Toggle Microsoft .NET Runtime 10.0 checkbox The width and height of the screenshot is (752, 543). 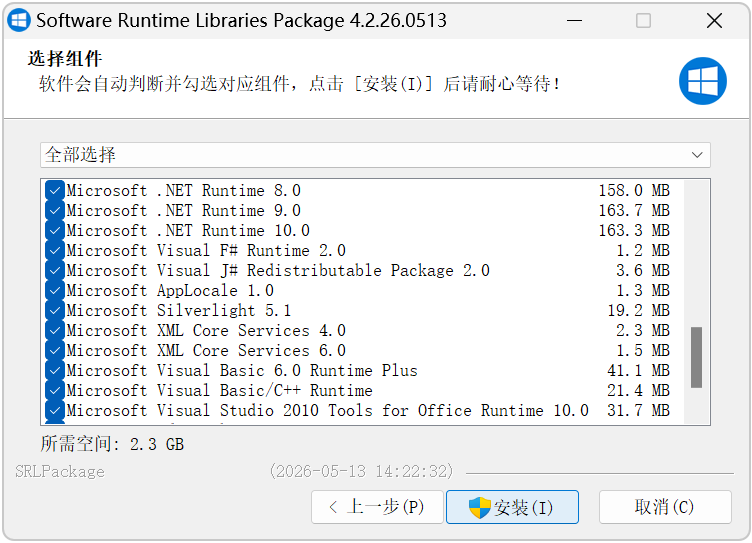(55, 231)
